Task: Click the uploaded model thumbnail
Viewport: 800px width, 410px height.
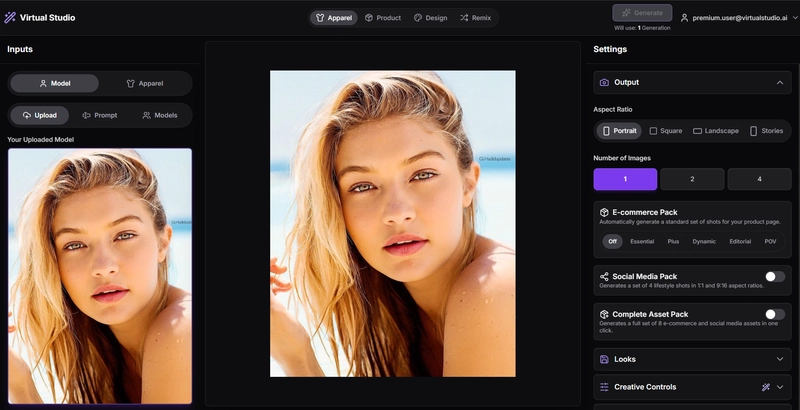Action: click(x=100, y=276)
